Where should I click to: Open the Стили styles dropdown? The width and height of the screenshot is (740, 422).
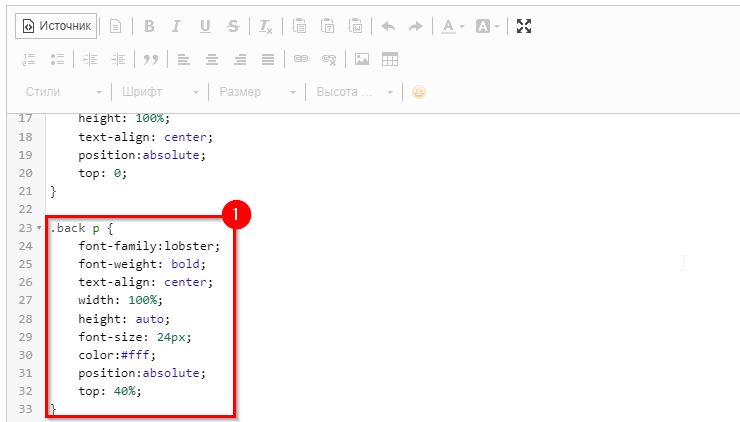pyautogui.click(x=60, y=92)
